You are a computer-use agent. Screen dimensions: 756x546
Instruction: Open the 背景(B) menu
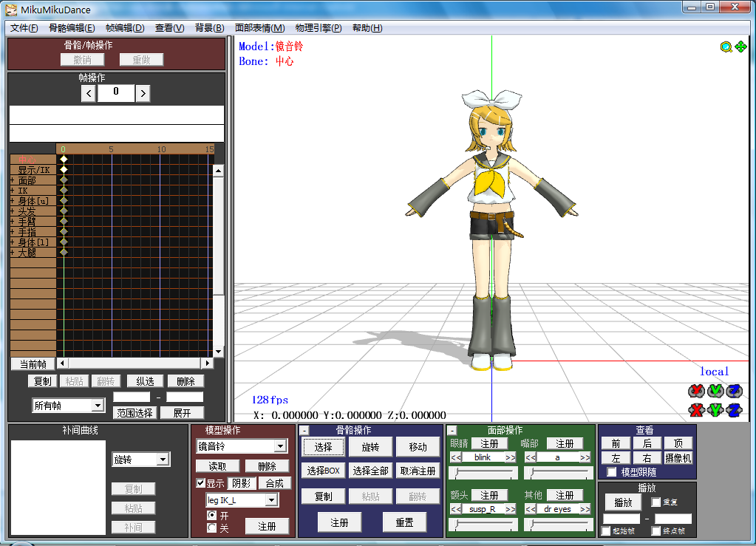[209, 28]
